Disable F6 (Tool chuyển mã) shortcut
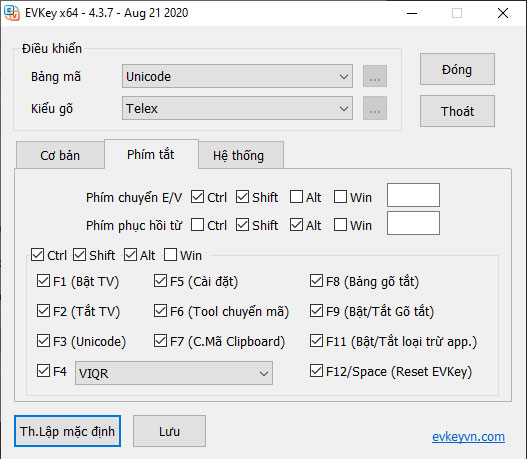The image size is (527, 459). click(160, 311)
